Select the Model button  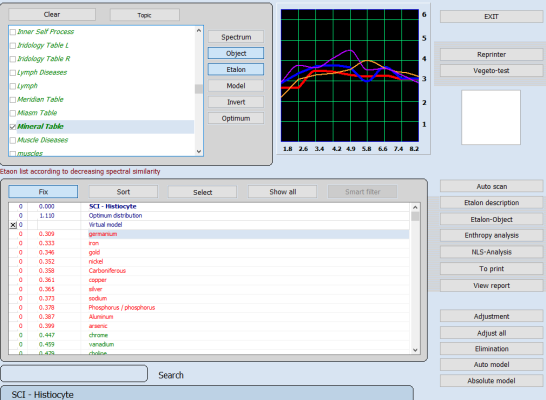pyautogui.click(x=236, y=86)
